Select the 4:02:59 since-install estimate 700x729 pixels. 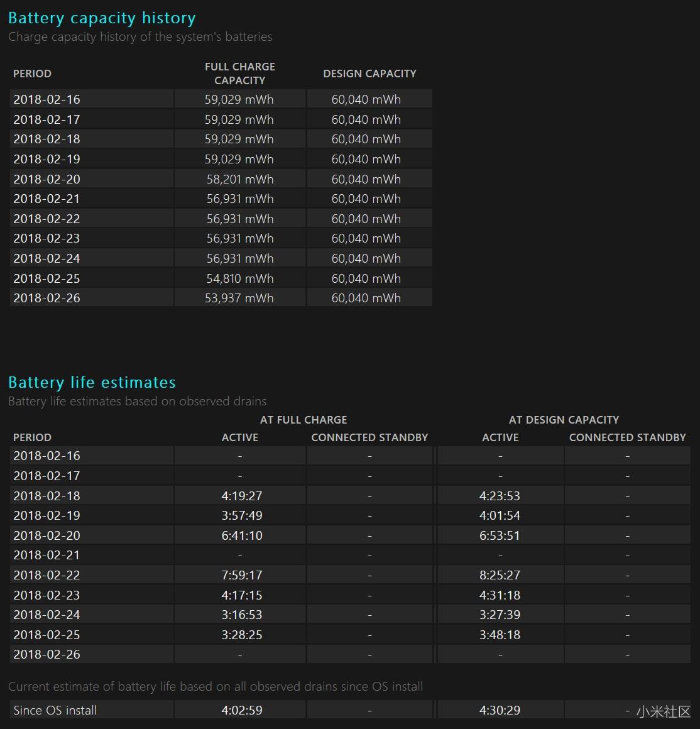(x=241, y=710)
